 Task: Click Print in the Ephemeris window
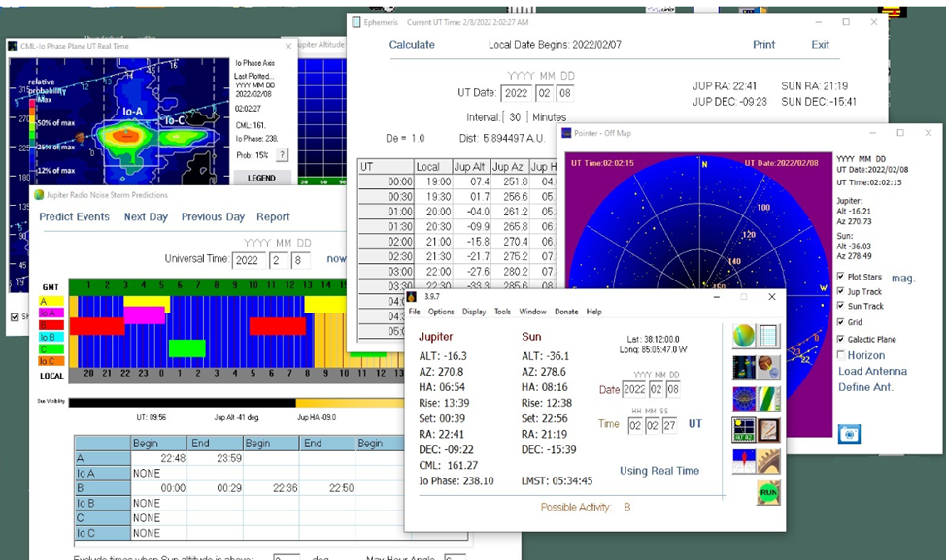(763, 45)
